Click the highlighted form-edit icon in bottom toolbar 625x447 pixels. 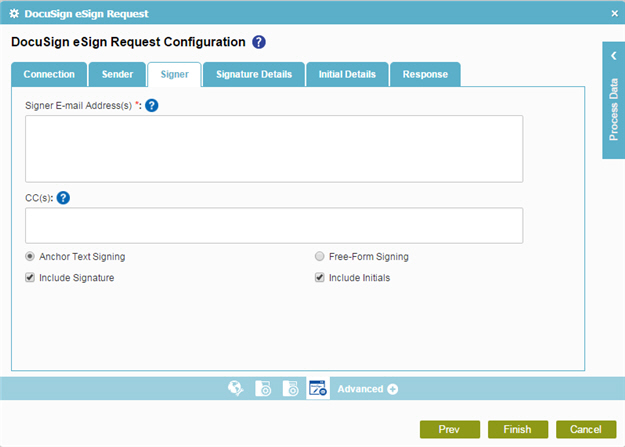[318, 388]
